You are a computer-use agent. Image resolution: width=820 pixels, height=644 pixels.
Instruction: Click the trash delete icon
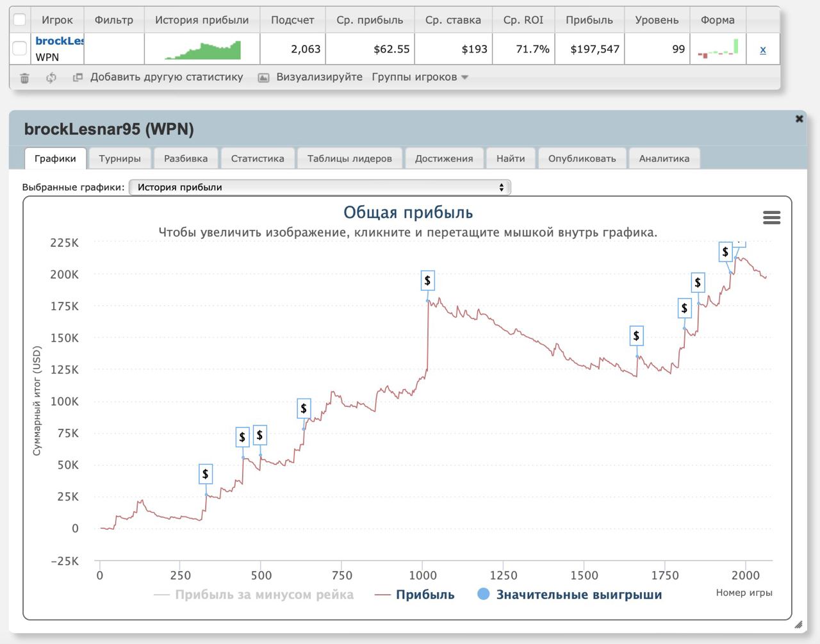click(x=24, y=78)
